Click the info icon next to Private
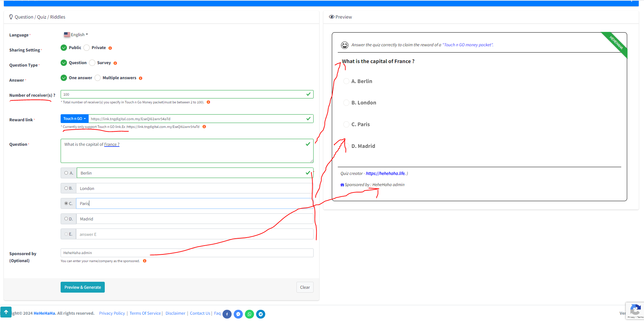The image size is (644, 321). pos(110,48)
